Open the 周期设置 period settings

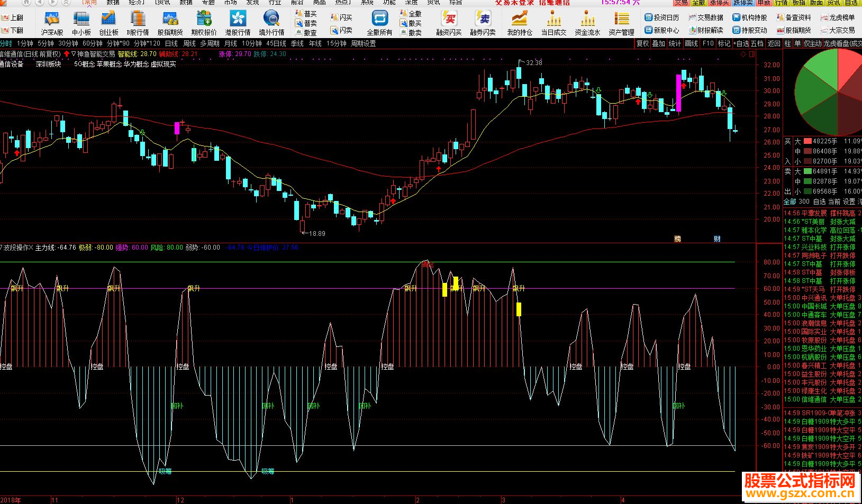point(364,43)
